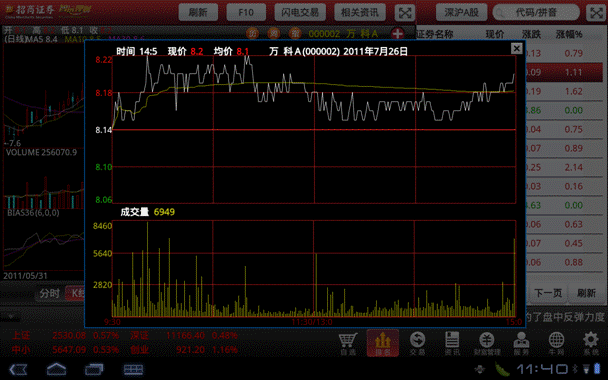Switch to the 分时 chart tab
The width and height of the screenshot is (608, 380).
coord(50,294)
